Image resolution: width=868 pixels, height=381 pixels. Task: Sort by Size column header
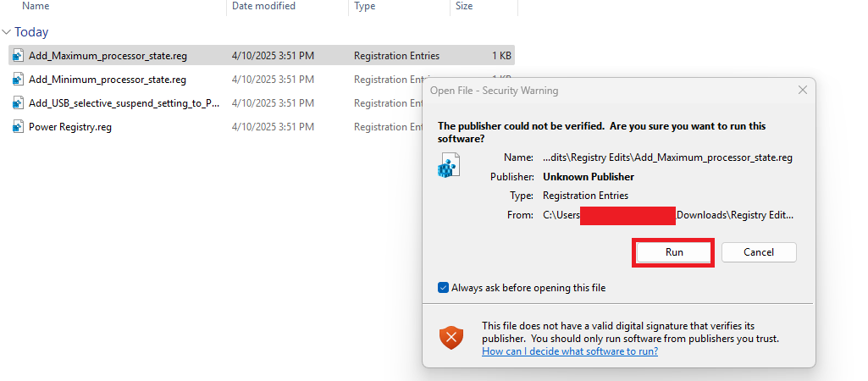point(464,6)
